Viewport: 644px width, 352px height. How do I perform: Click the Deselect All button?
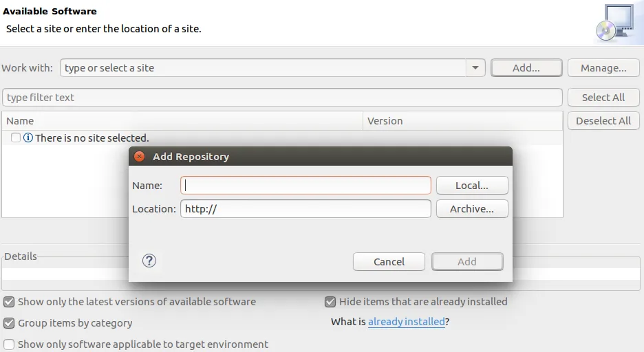[x=603, y=121]
